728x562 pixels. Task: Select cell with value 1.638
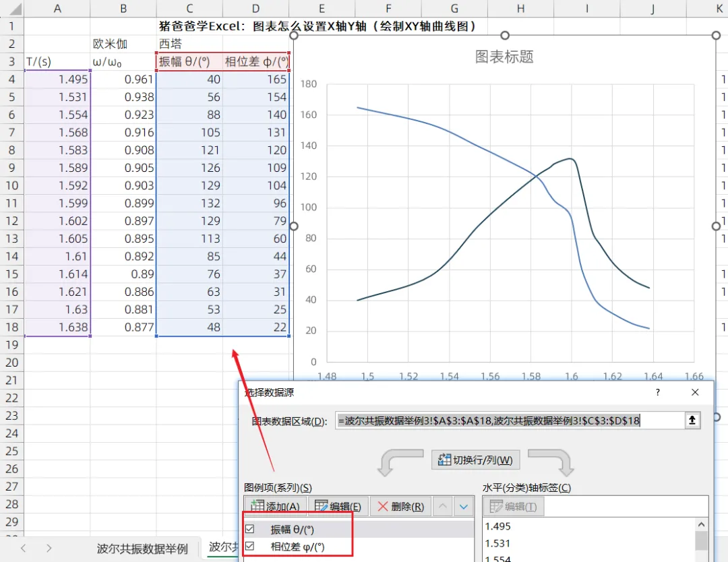click(57, 327)
